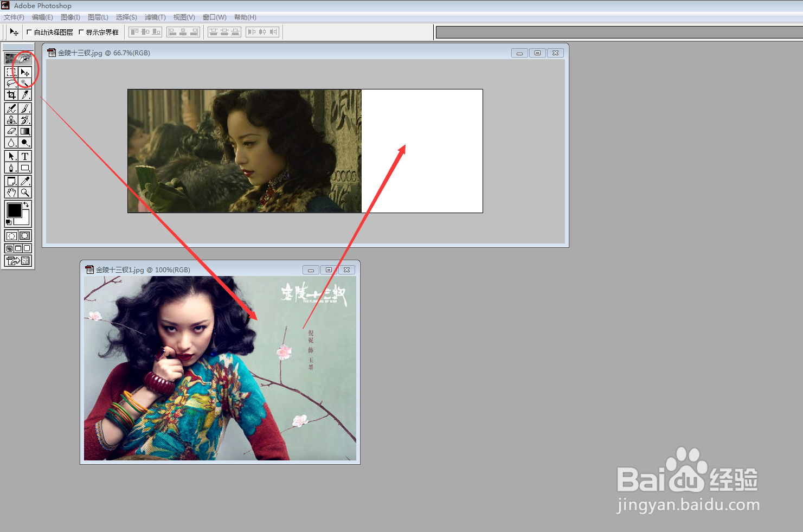This screenshot has width=803, height=532.
Task: Switch to Full Screen with Menu Bar mode
Action: point(18,248)
